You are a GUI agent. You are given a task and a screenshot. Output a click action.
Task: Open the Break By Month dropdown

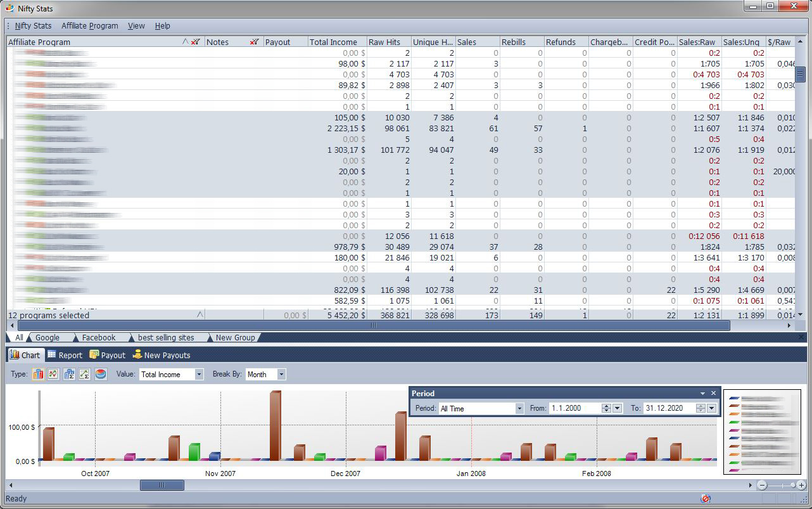(x=266, y=375)
